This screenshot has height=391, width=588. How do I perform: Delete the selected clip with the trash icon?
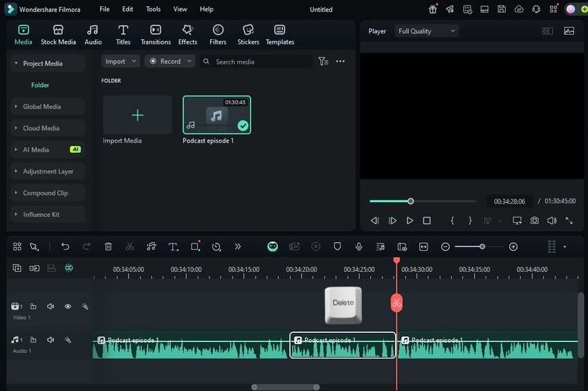click(x=108, y=246)
